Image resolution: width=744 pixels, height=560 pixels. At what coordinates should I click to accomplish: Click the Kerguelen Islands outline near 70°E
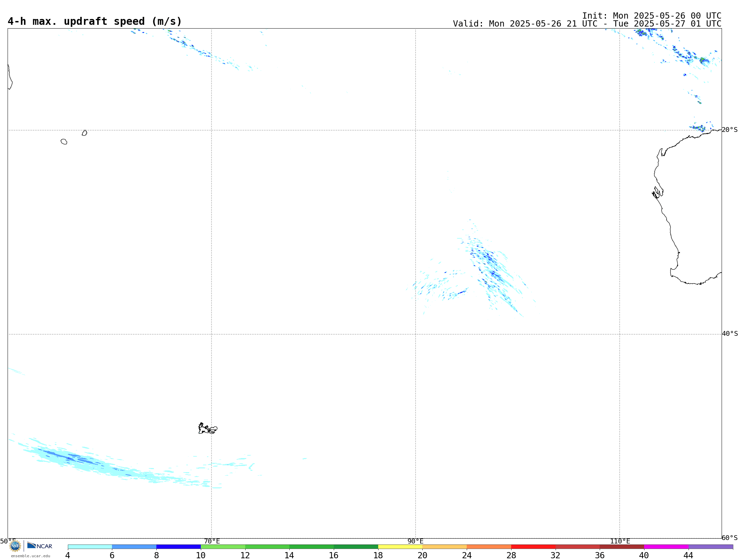point(208,428)
